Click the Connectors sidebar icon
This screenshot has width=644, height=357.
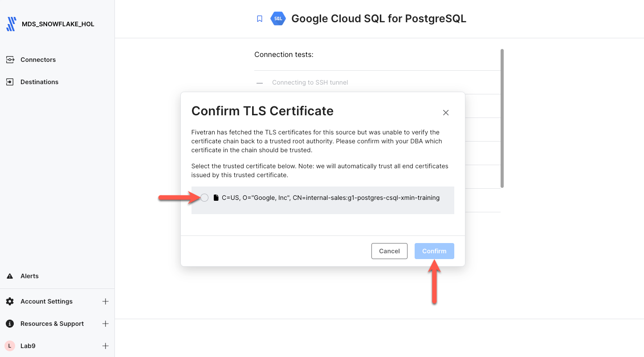coord(10,60)
